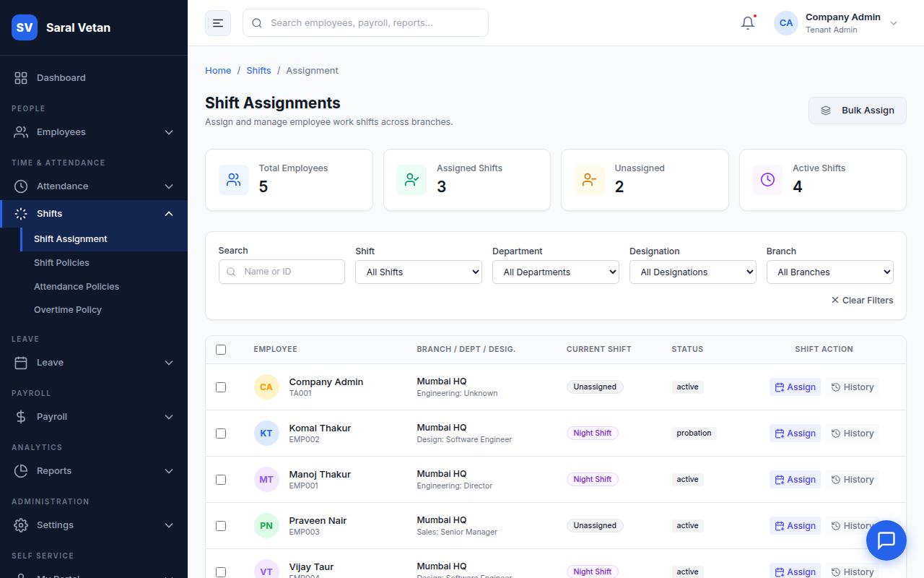Open notifications via the bell icon
Viewport: 924px width, 578px height.
[x=748, y=23]
